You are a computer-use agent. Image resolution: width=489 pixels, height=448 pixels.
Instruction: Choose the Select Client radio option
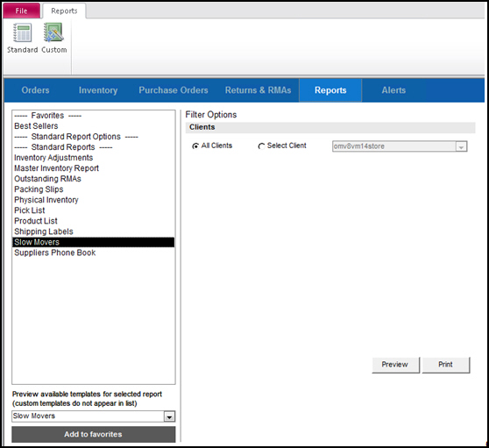tap(261, 146)
